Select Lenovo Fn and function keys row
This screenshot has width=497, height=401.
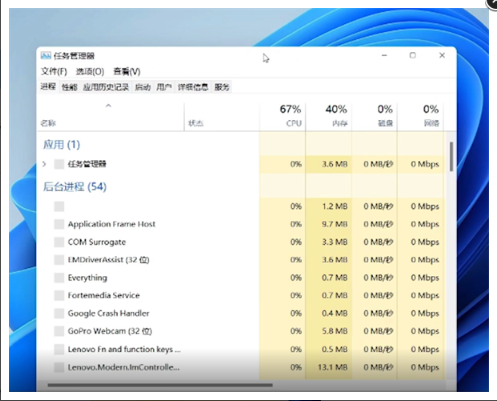pyautogui.click(x=241, y=349)
